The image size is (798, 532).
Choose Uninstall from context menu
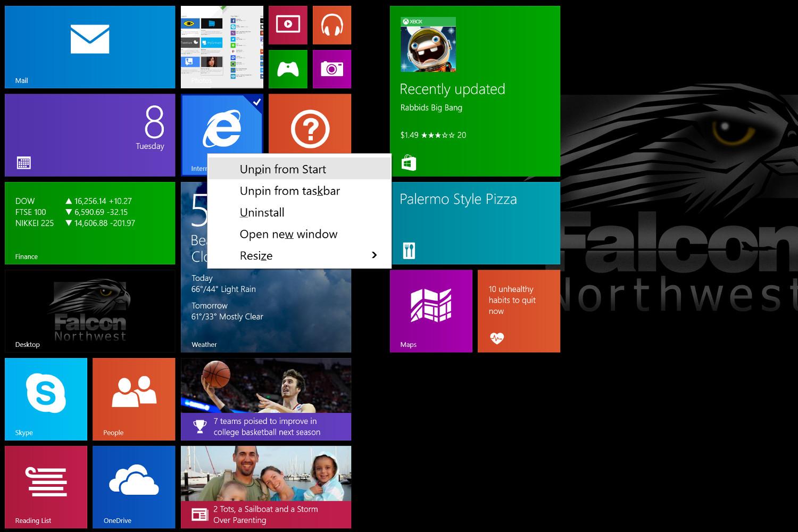click(x=299, y=213)
